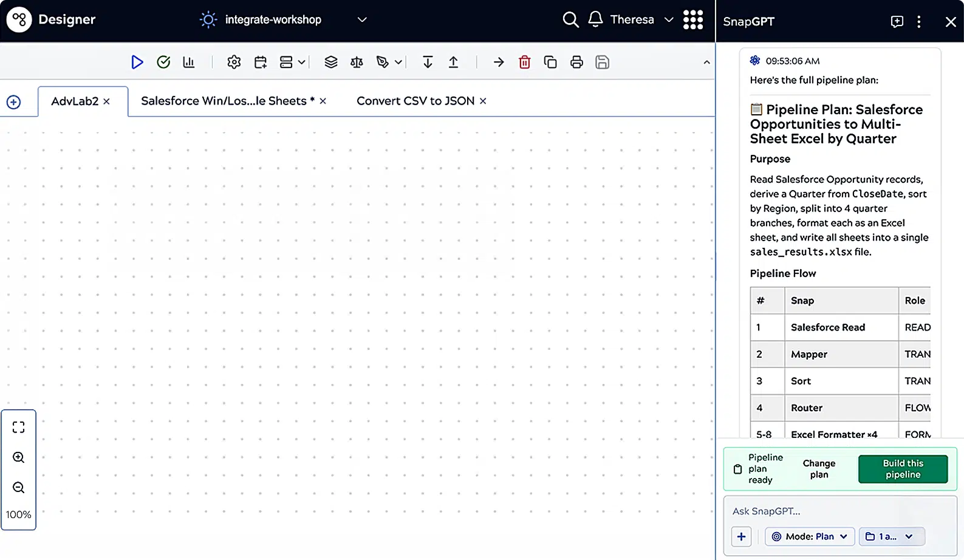Click the balance scale compare icon
The image size is (964, 560).
(x=357, y=62)
